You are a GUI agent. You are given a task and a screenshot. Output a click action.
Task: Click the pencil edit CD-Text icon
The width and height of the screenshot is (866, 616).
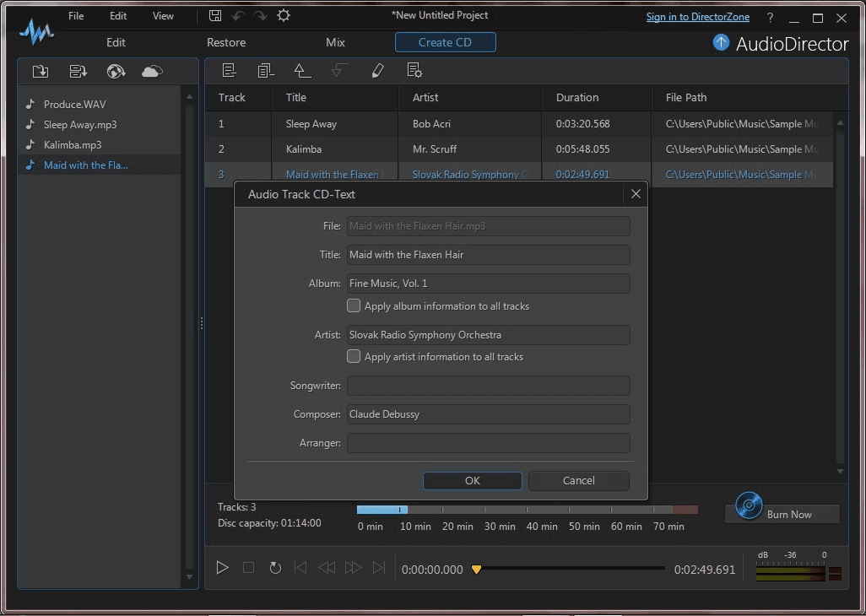tap(378, 71)
